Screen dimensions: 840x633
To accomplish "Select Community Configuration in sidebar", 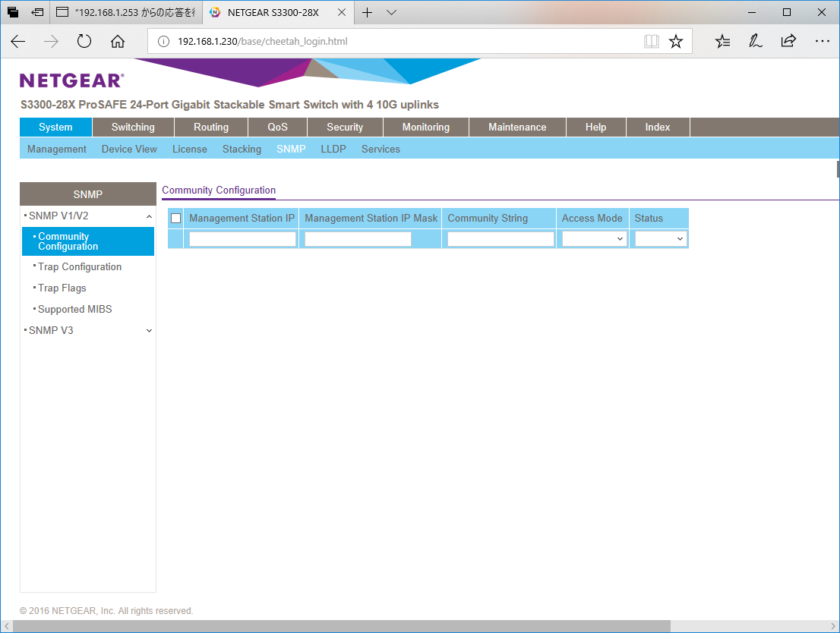I will coord(88,241).
